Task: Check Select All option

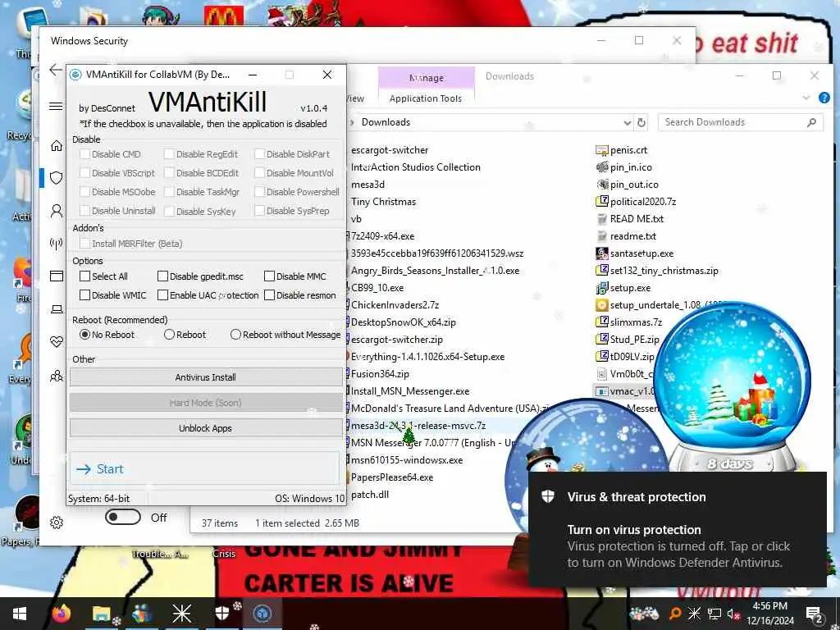Action: tap(103, 276)
